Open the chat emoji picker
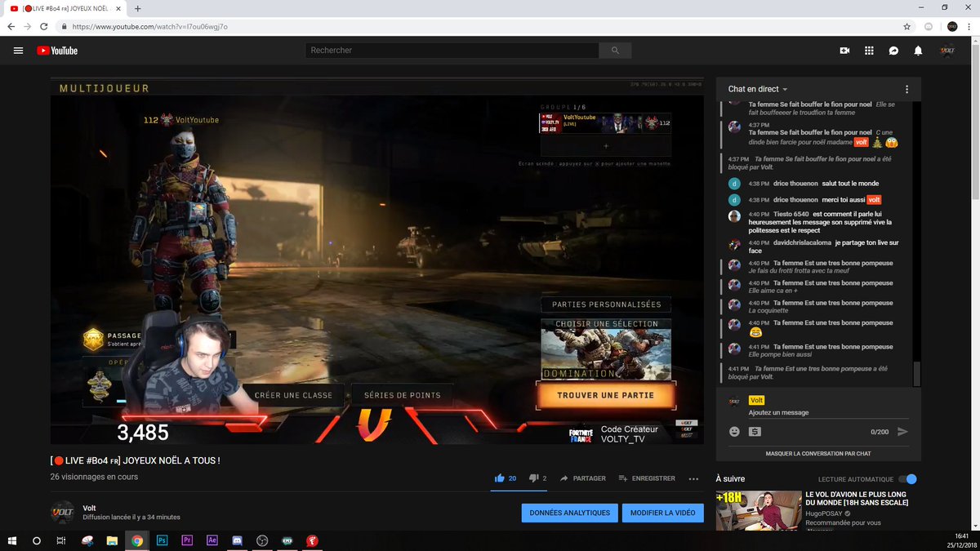Image resolution: width=980 pixels, height=551 pixels. pyautogui.click(x=734, y=431)
